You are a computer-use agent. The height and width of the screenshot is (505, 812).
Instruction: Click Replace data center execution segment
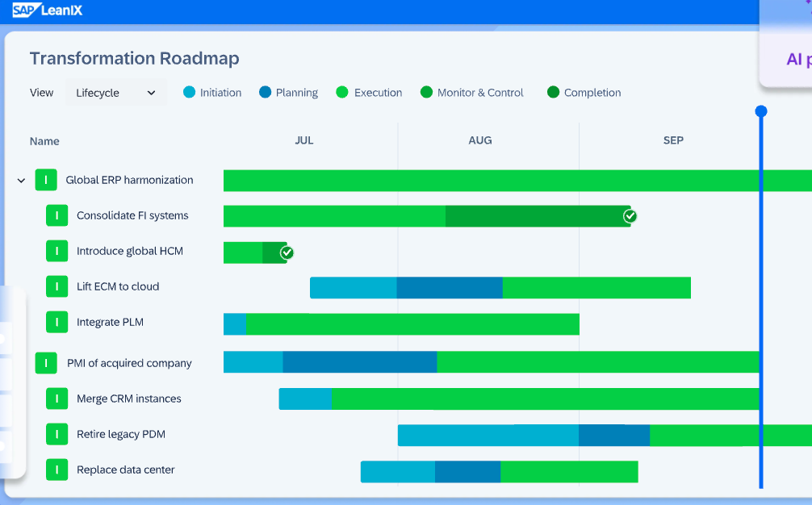569,472
